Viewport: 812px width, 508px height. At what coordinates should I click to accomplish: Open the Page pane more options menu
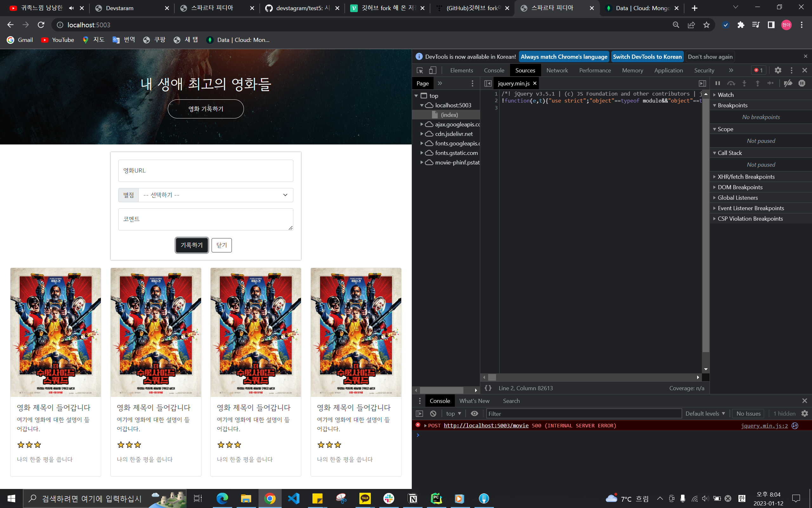click(472, 83)
